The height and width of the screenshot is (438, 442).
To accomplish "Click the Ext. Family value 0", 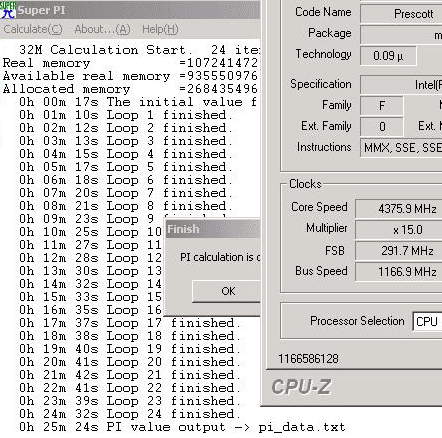I will [382, 127].
